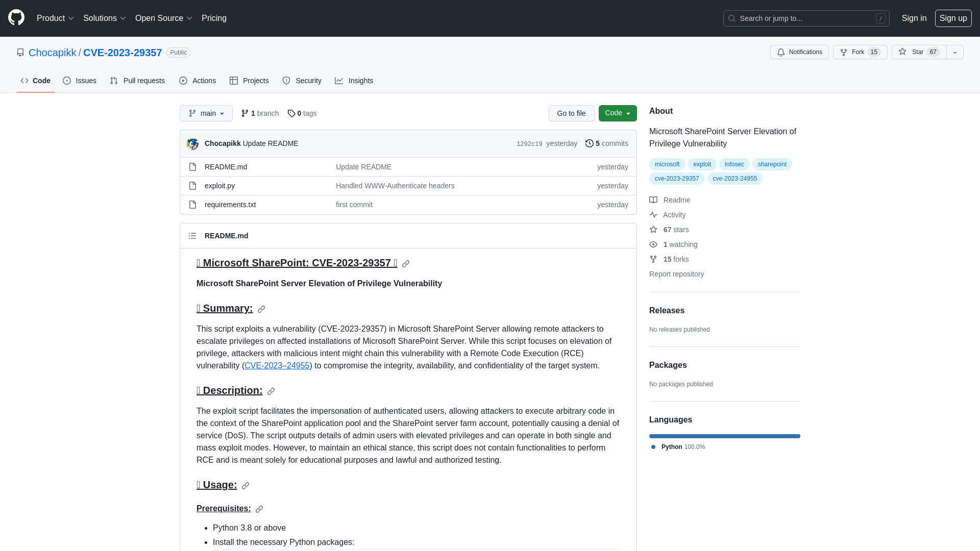
Task: Select the microsoft topic tag
Action: pyautogui.click(x=667, y=164)
